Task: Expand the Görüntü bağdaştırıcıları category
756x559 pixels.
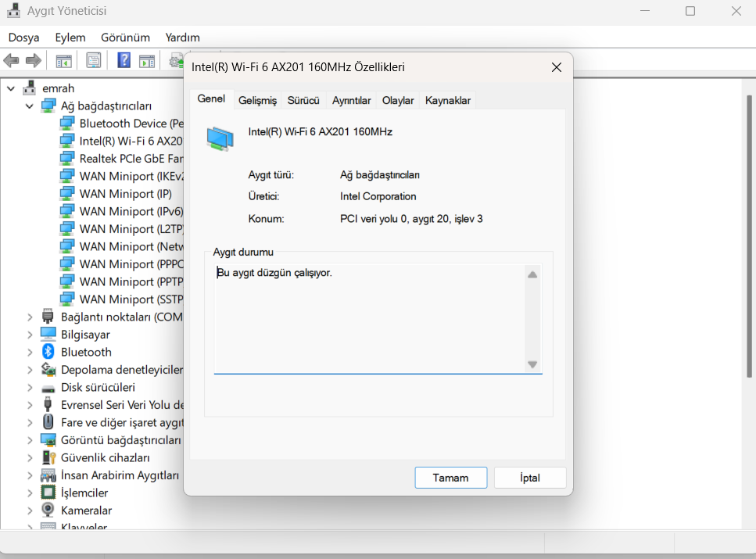Action: (30, 440)
